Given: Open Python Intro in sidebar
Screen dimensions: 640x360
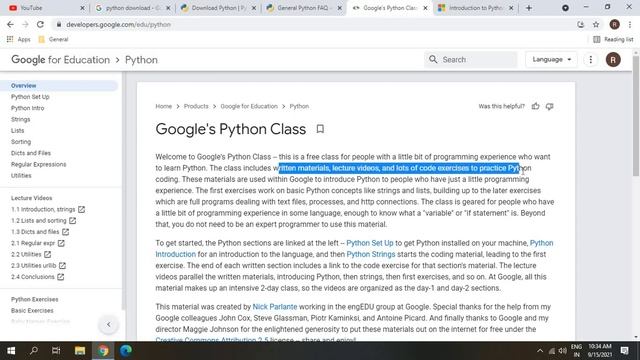Looking at the screenshot, I should pyautogui.click(x=27, y=108).
